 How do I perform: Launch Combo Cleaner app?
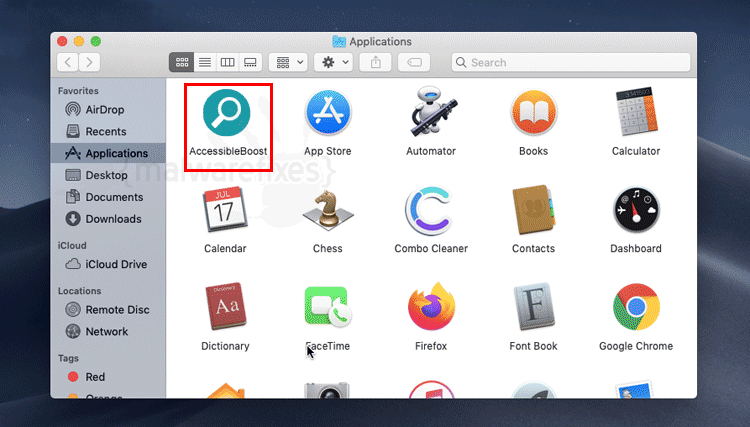(x=429, y=210)
